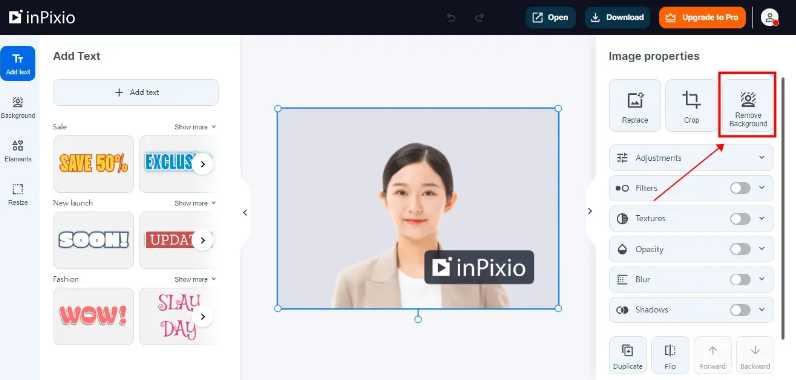The height and width of the screenshot is (380, 796).
Task: Toggle the Shadows switch
Action: [x=740, y=309]
